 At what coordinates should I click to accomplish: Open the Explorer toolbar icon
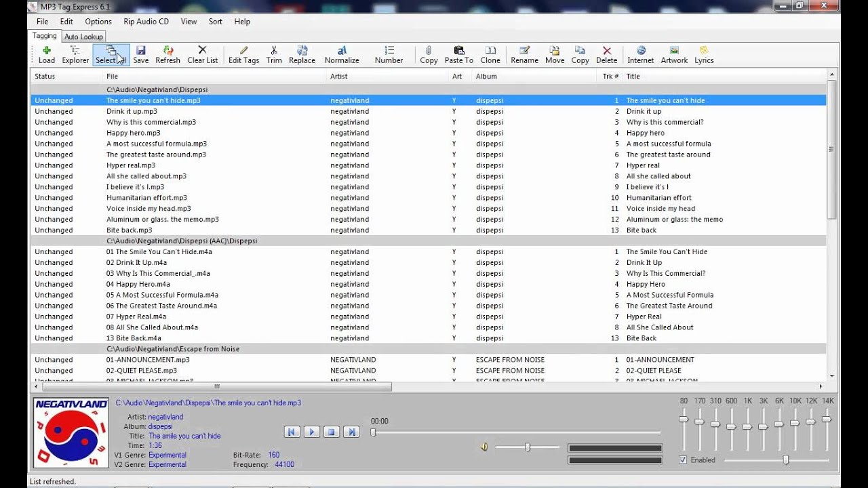point(75,54)
